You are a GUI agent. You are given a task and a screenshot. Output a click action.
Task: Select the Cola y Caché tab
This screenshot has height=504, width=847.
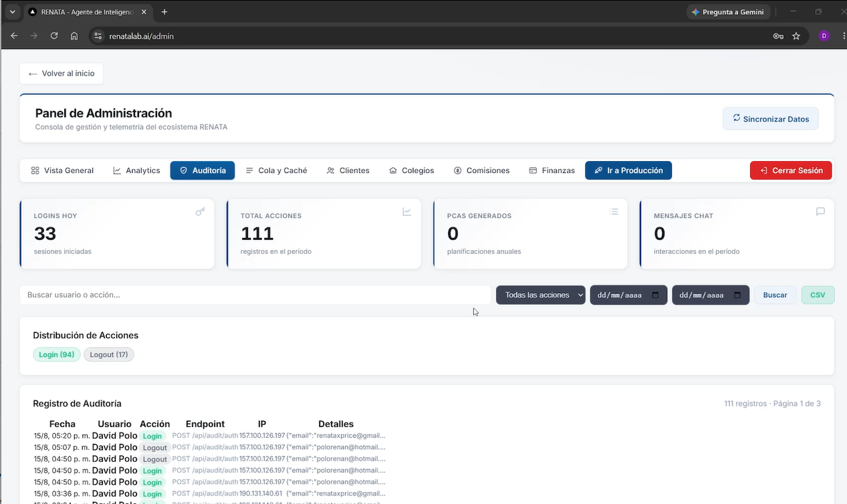pos(276,170)
